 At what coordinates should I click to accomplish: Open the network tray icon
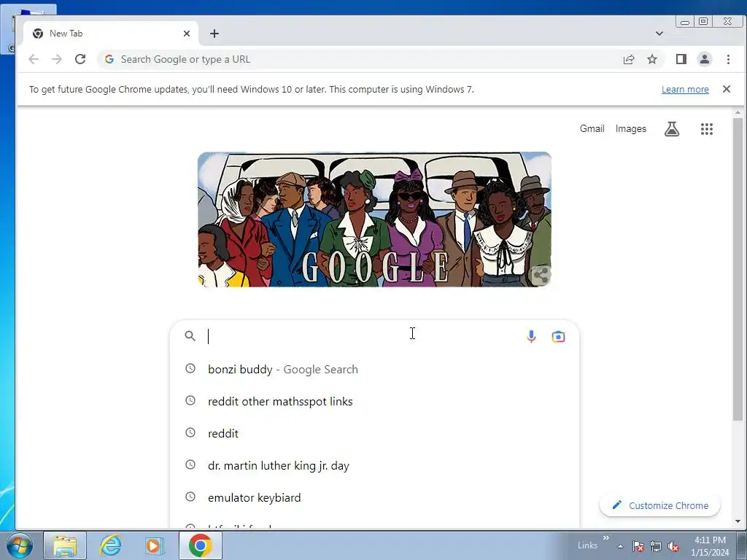656,546
